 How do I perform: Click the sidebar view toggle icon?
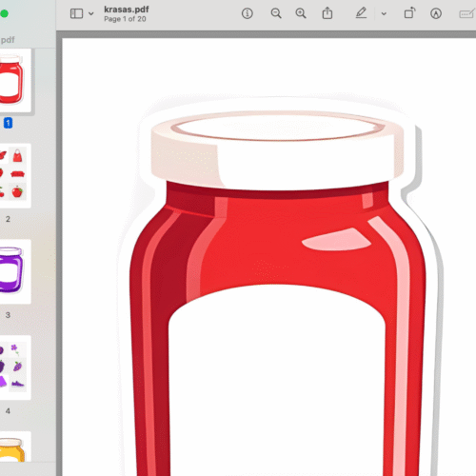click(76, 13)
